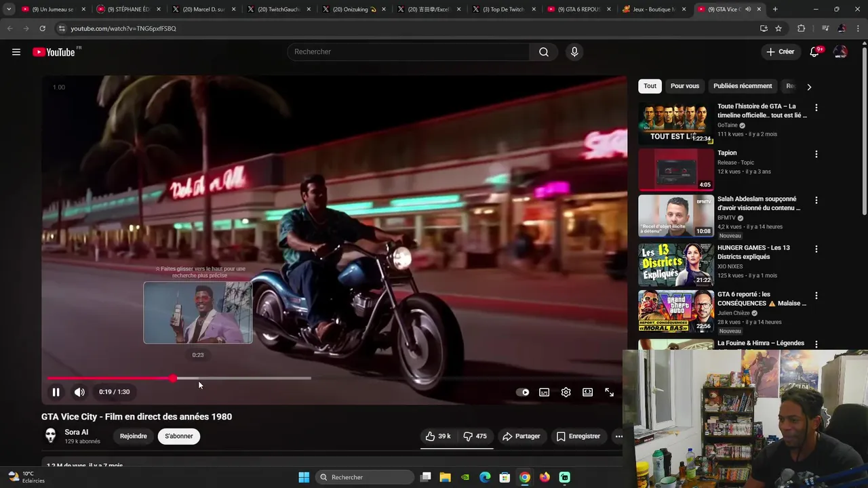Open Task View on the taskbar
This screenshot has height=488, width=868.
(x=426, y=477)
